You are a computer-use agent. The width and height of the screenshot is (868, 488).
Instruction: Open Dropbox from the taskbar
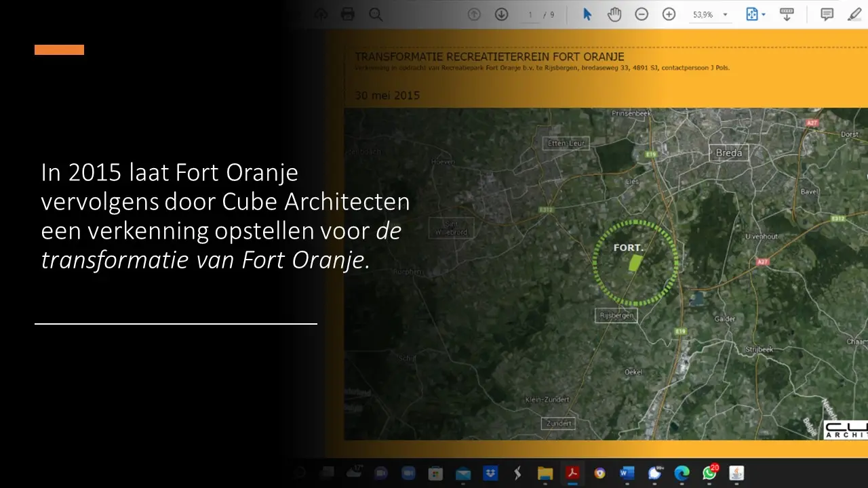490,473
